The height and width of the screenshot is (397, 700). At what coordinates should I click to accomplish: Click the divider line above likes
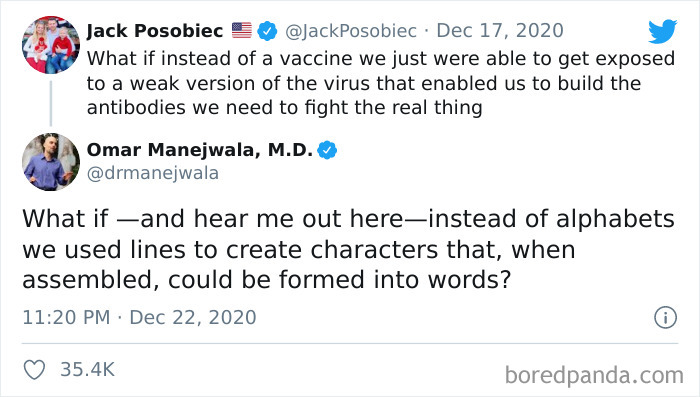click(x=350, y=344)
